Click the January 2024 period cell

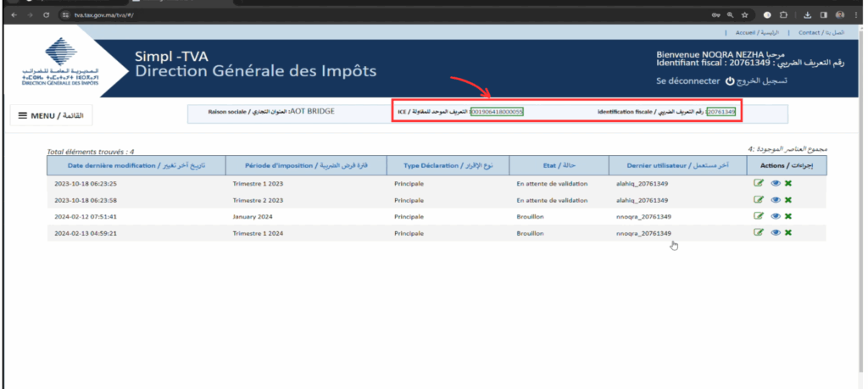(x=253, y=217)
